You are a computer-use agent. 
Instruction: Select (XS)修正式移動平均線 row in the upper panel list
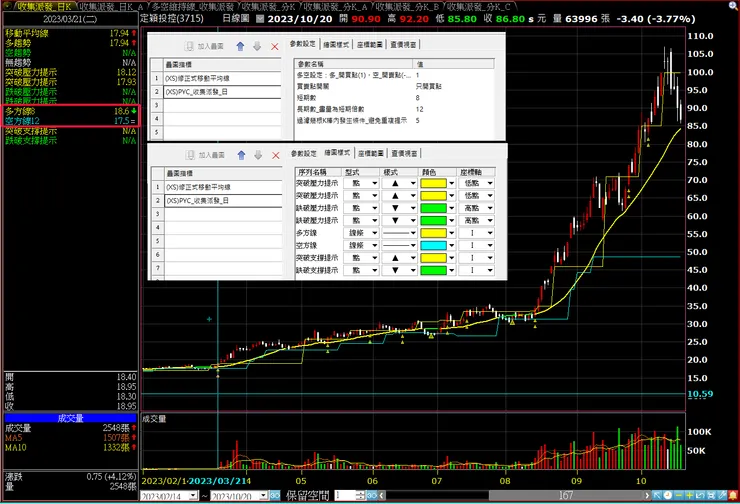[222, 78]
